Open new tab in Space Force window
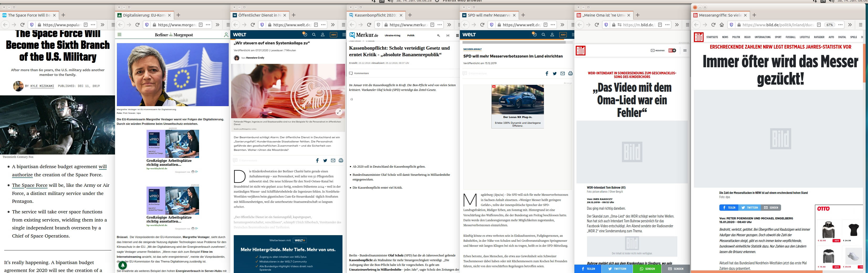This screenshot has width=868, height=273. point(63,15)
